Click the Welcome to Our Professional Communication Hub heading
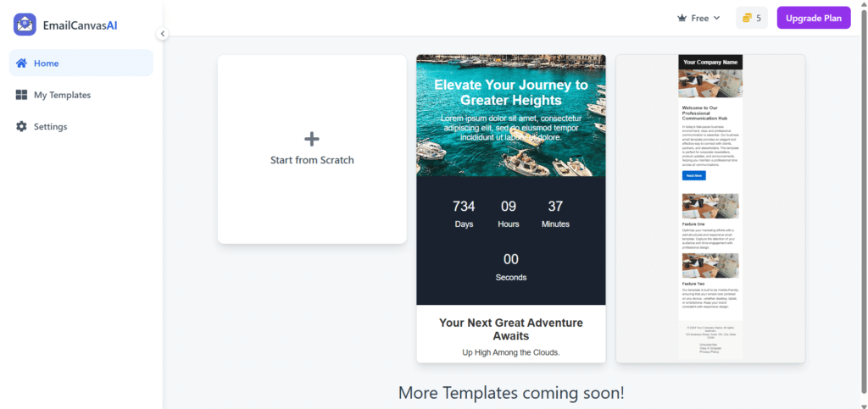 pos(704,113)
